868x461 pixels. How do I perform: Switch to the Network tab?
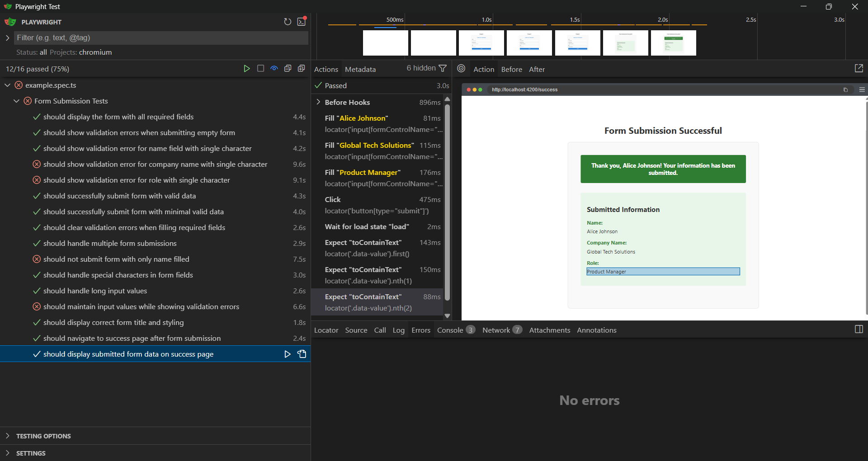(x=496, y=330)
